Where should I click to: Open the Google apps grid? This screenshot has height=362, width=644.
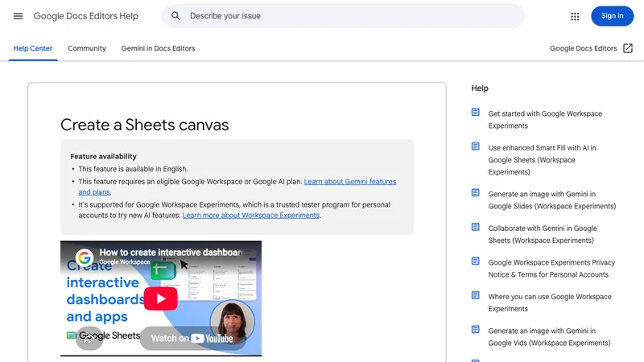575,16
